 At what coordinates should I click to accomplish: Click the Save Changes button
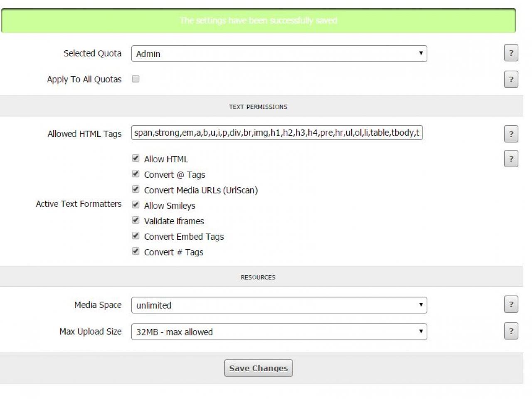click(258, 368)
